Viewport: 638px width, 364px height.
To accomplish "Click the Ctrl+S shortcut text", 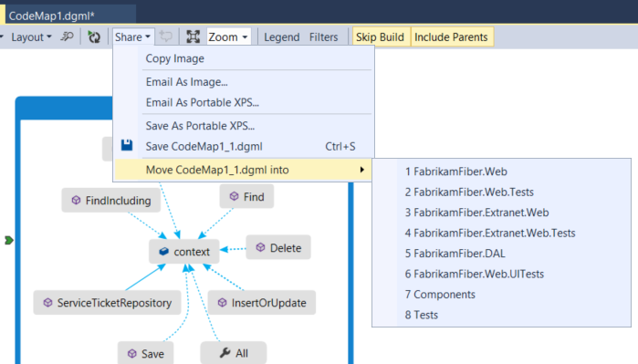I will tap(340, 146).
